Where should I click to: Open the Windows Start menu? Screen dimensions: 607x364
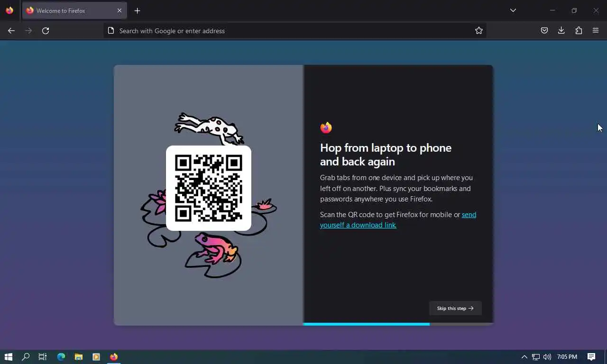pos(8,357)
